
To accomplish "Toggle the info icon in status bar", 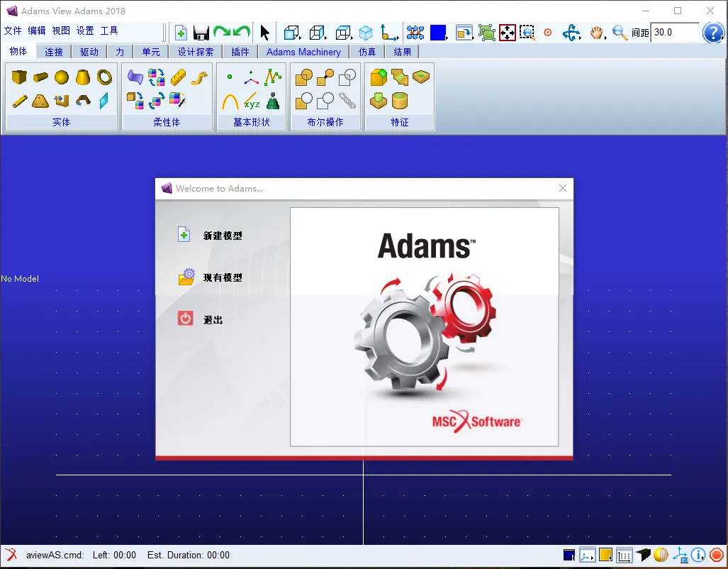I will point(698,555).
